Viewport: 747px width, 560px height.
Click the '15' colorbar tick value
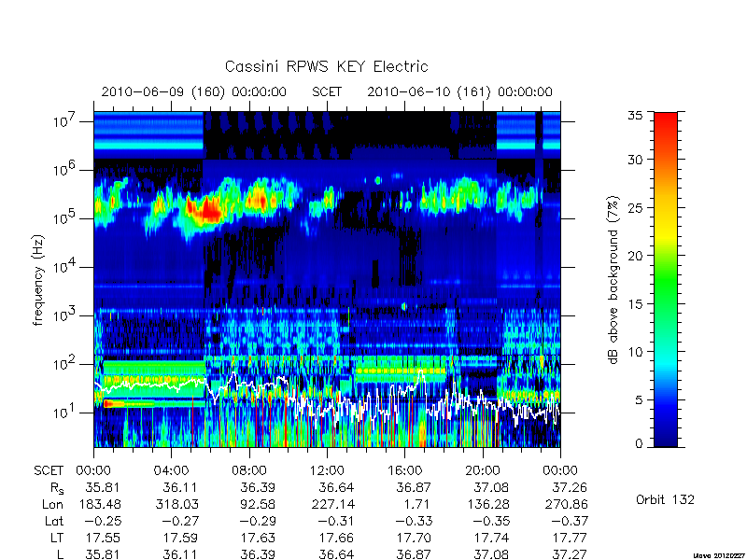pyautogui.click(x=636, y=304)
